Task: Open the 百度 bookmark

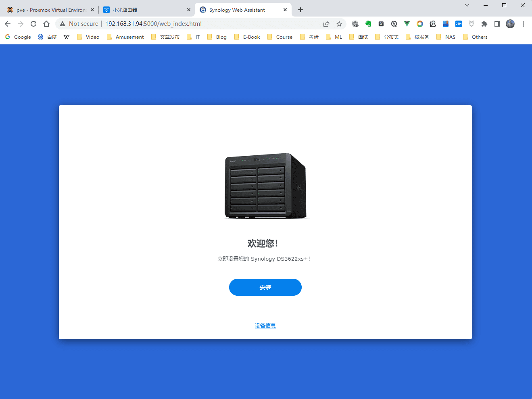Action: 48,37
